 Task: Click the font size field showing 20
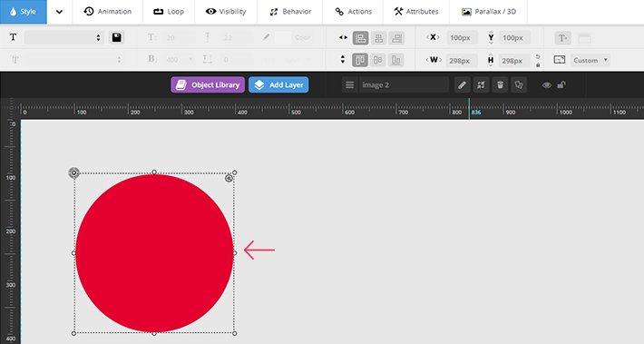tap(179, 37)
